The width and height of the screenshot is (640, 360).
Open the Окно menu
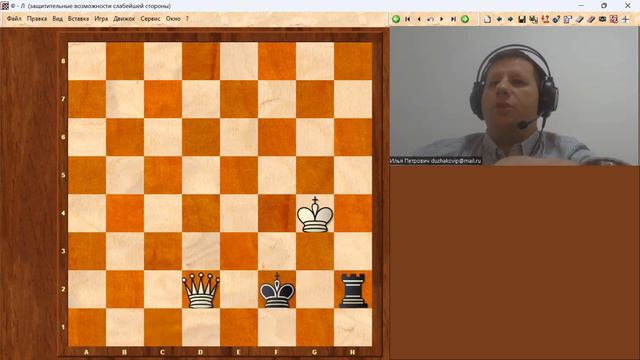click(x=173, y=19)
